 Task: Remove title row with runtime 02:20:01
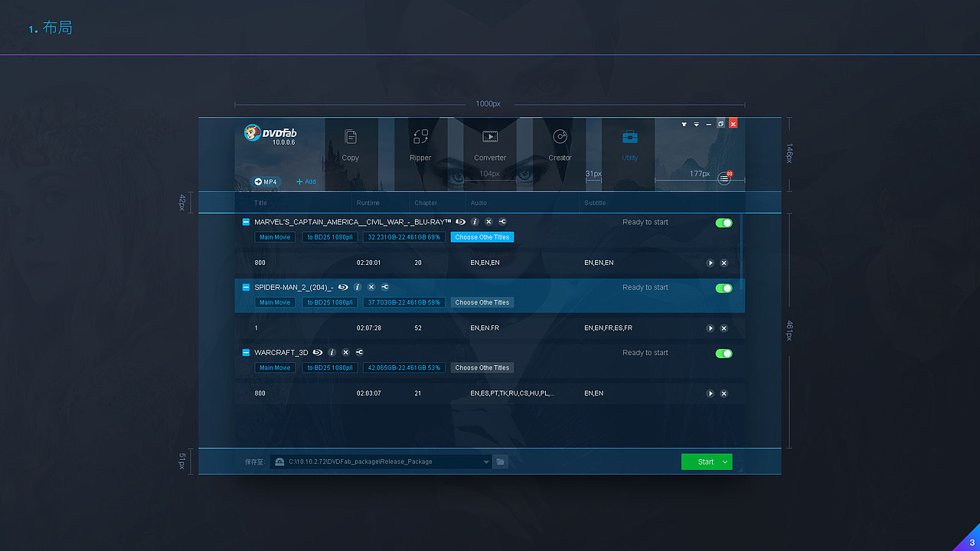pos(724,262)
